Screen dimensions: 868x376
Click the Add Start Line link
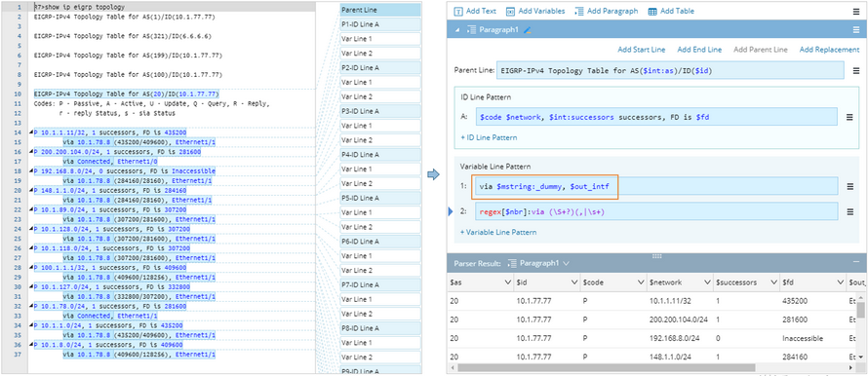pos(641,50)
